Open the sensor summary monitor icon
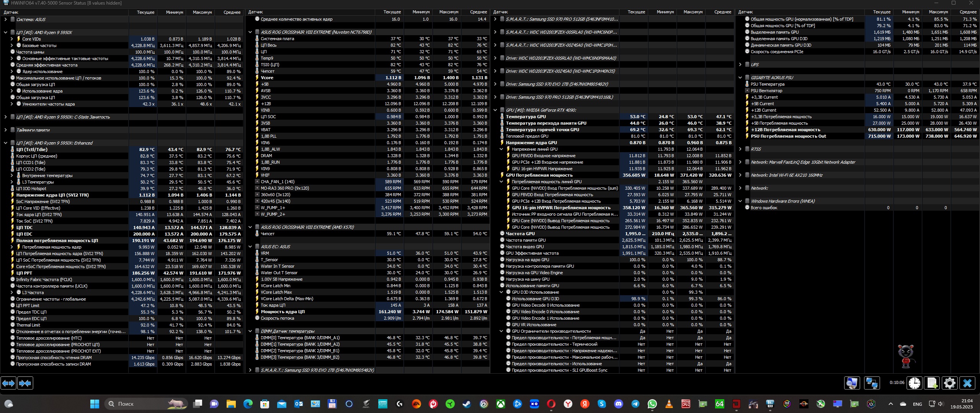Viewport: 980px width, 413px height. click(x=852, y=383)
